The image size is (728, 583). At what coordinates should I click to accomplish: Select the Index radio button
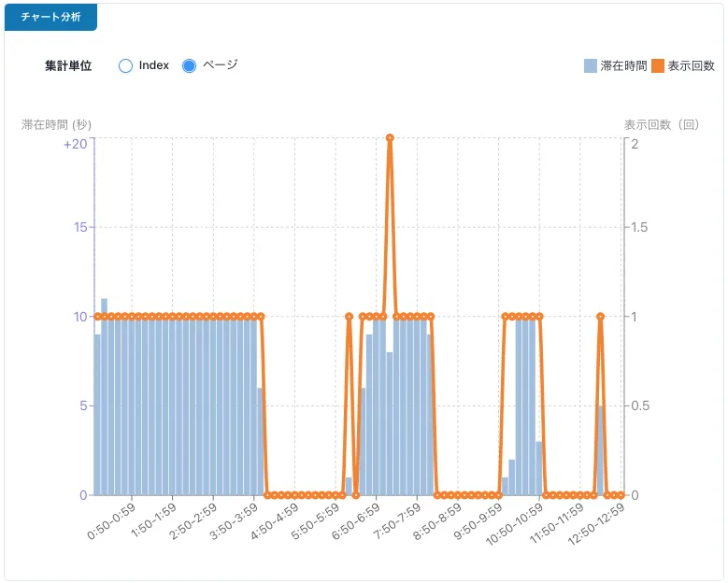tap(126, 65)
